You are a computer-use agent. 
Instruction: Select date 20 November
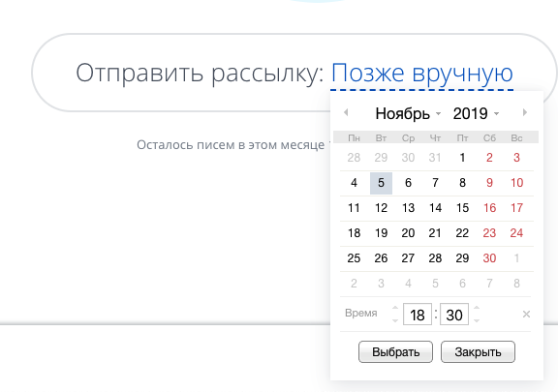408,233
